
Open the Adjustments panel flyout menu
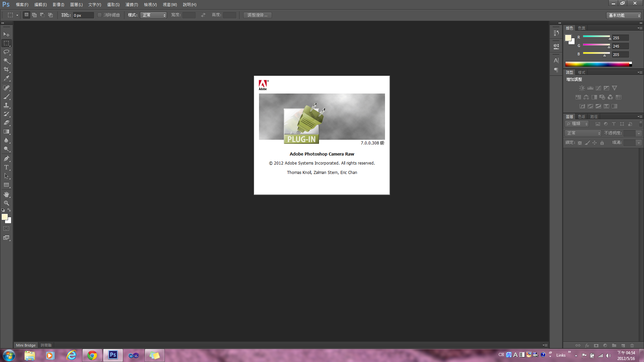click(640, 72)
